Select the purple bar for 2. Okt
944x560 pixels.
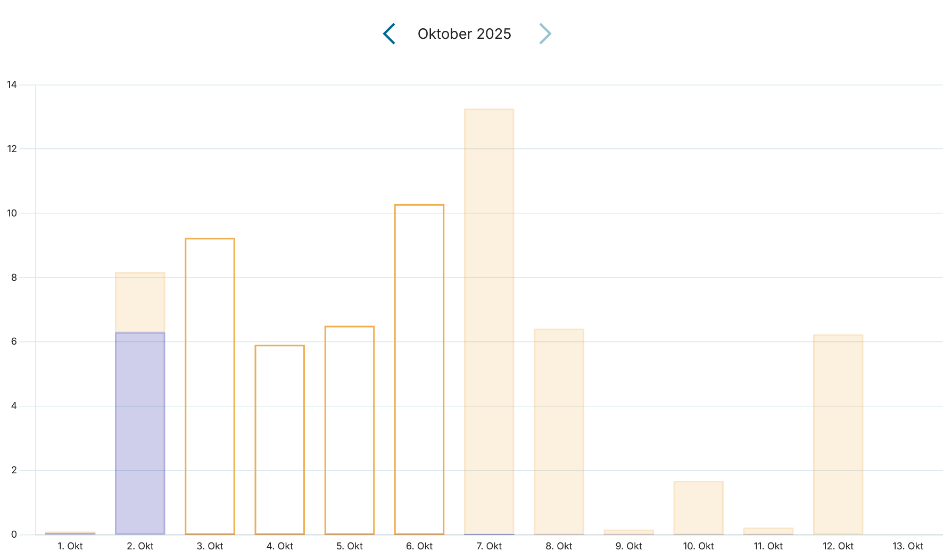[140, 433]
